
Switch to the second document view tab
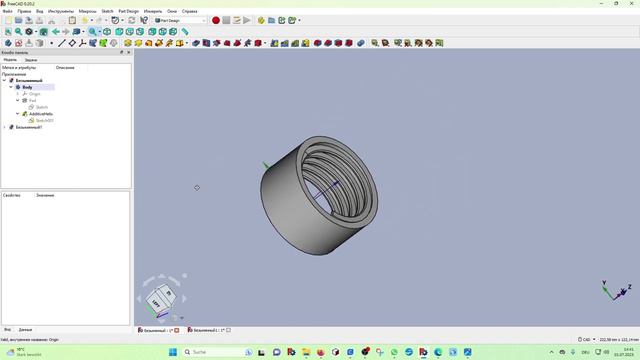tap(209, 330)
